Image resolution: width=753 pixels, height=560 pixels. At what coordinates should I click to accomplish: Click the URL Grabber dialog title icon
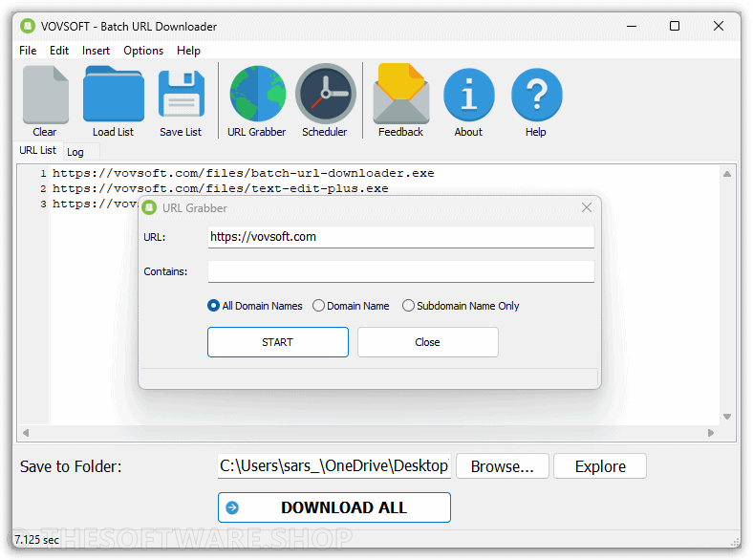point(150,207)
